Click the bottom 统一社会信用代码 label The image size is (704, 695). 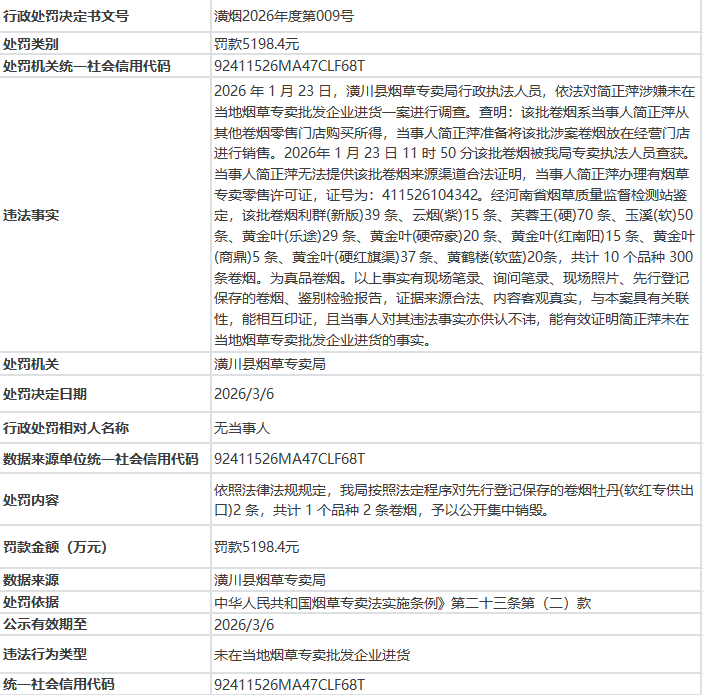point(58,684)
